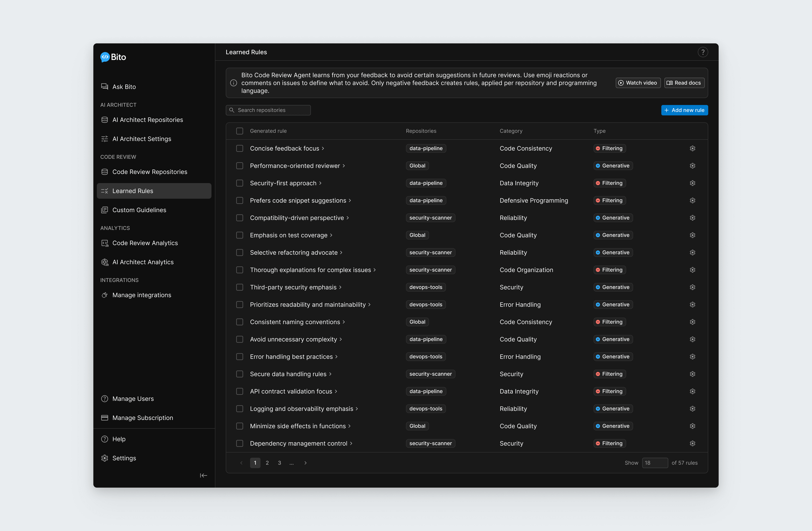Check the Consistent naming conventions row

(x=239, y=322)
